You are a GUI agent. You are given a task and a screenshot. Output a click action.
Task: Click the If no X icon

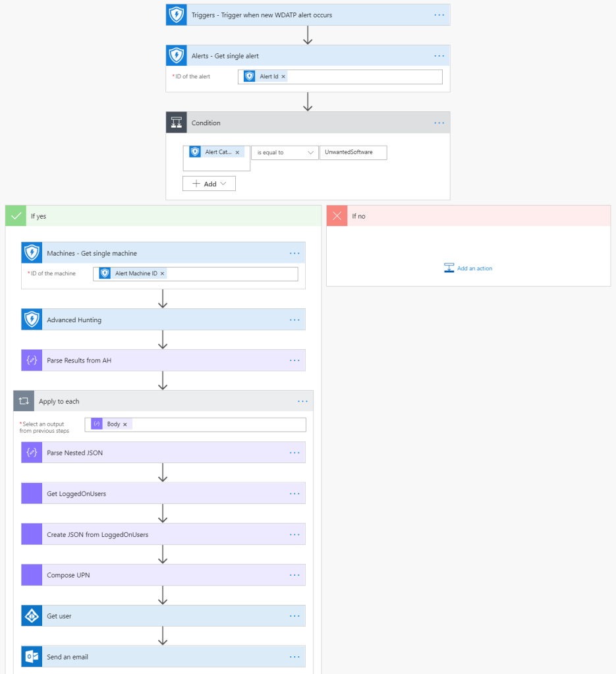coord(337,216)
